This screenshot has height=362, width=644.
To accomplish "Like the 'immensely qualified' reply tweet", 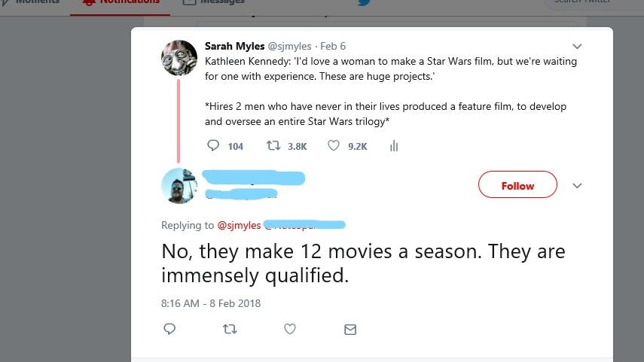I will click(x=290, y=329).
